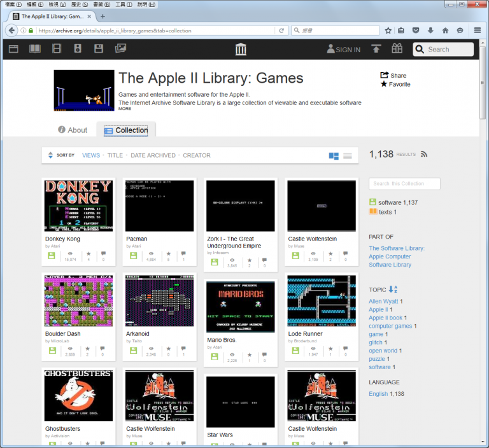Switch to tile grid view
The width and height of the screenshot is (489, 448).
334,156
